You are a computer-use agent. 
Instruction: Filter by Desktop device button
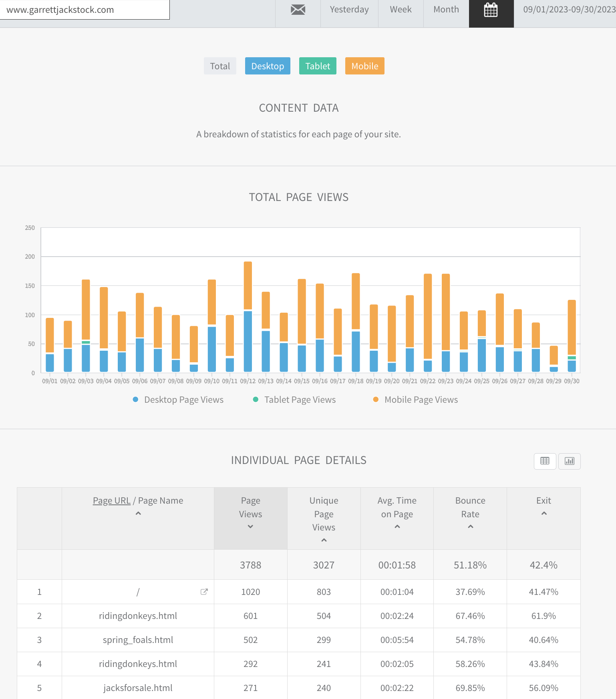268,66
